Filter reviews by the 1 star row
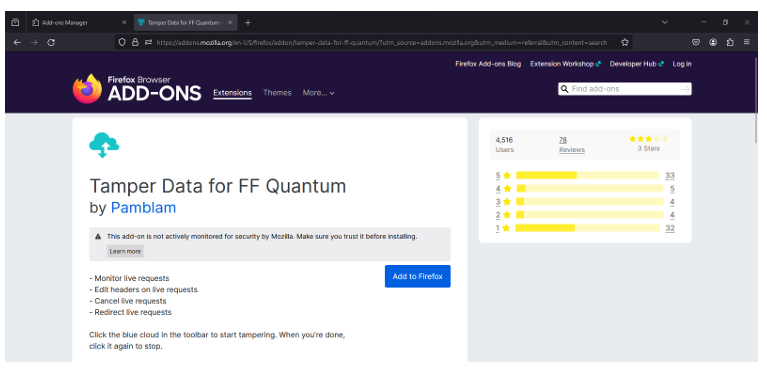 (x=585, y=228)
